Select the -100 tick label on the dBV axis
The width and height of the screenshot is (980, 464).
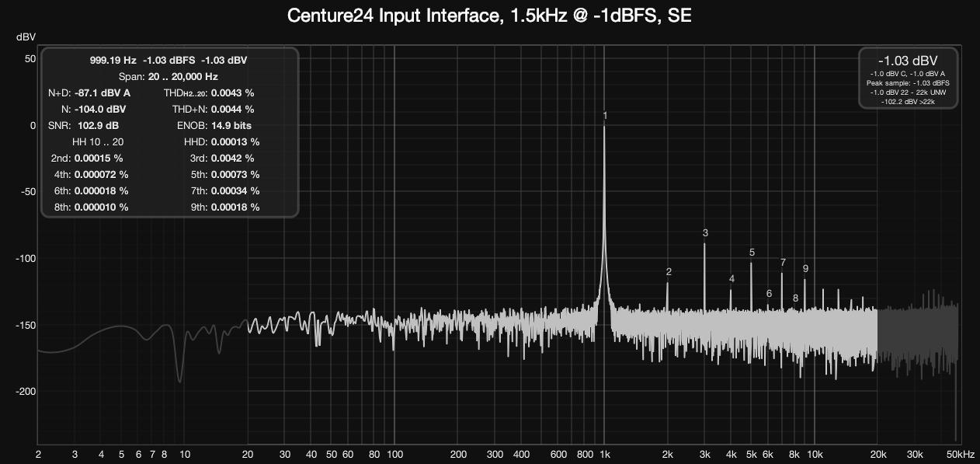coord(26,259)
